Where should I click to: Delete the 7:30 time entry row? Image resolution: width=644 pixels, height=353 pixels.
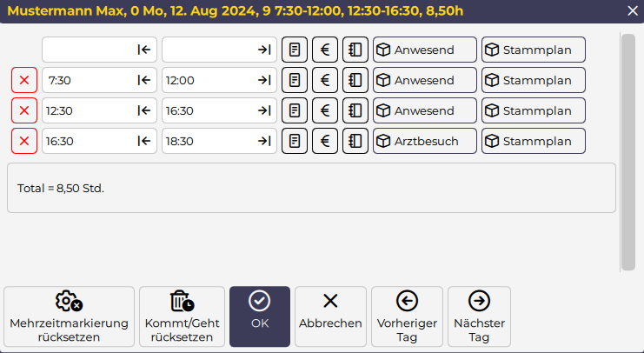point(23,80)
